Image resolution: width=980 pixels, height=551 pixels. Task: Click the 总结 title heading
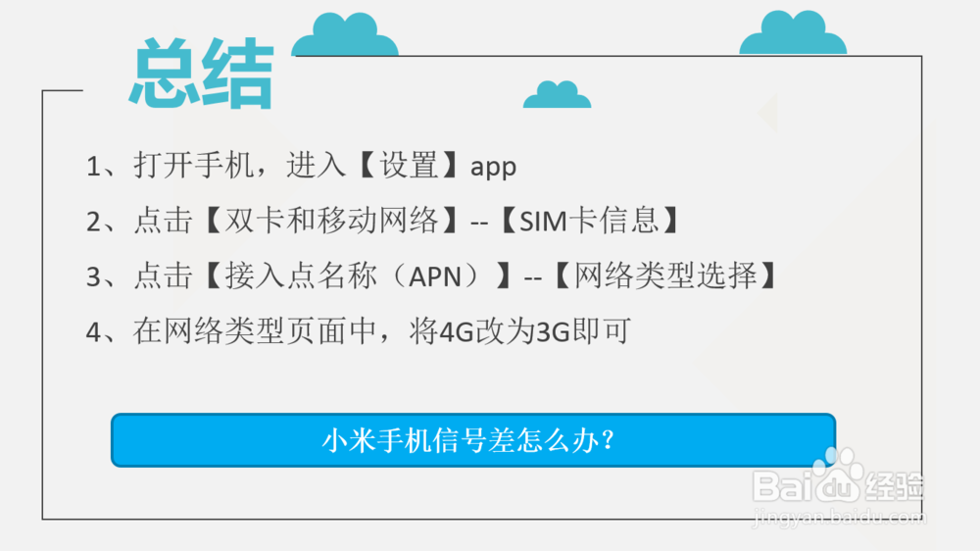click(202, 74)
